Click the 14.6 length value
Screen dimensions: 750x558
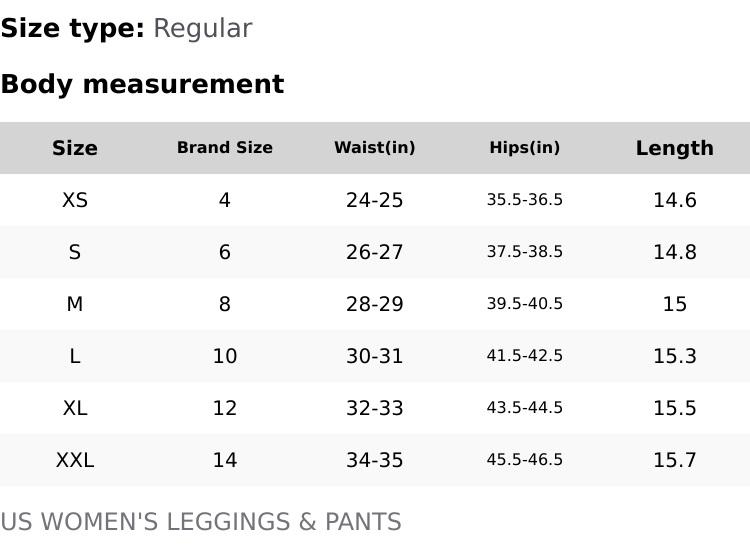pyautogui.click(x=675, y=200)
